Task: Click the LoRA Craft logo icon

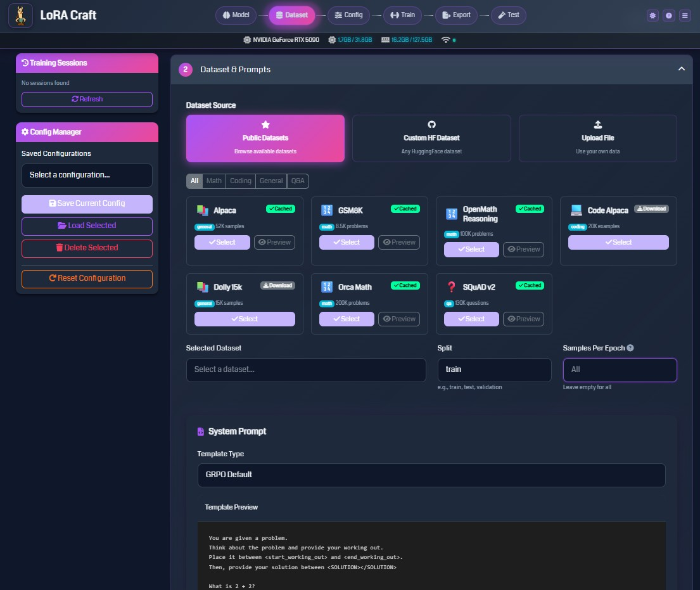Action: click(x=20, y=15)
